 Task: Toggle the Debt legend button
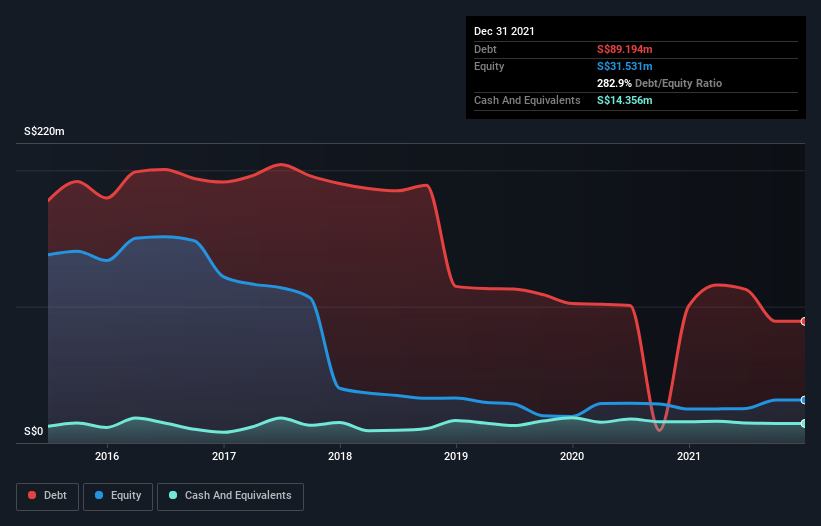48,496
